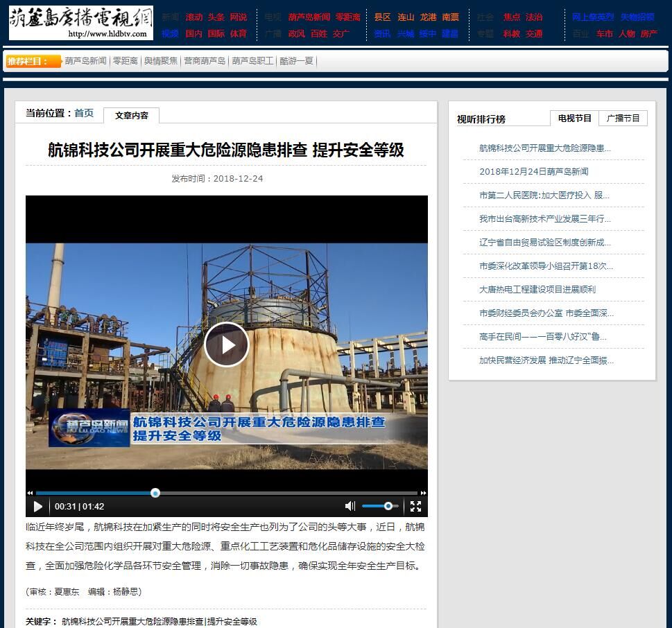Open 零距离 in the recommended bar

pyautogui.click(x=125, y=61)
